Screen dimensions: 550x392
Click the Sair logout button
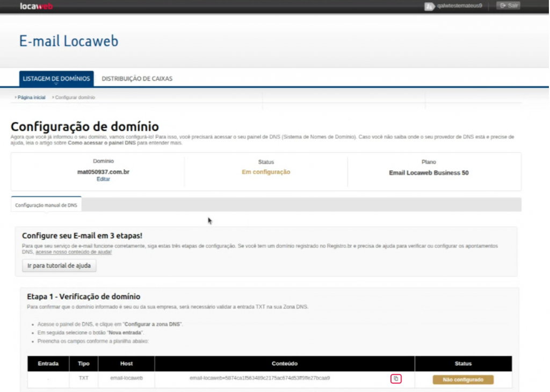(508, 5)
